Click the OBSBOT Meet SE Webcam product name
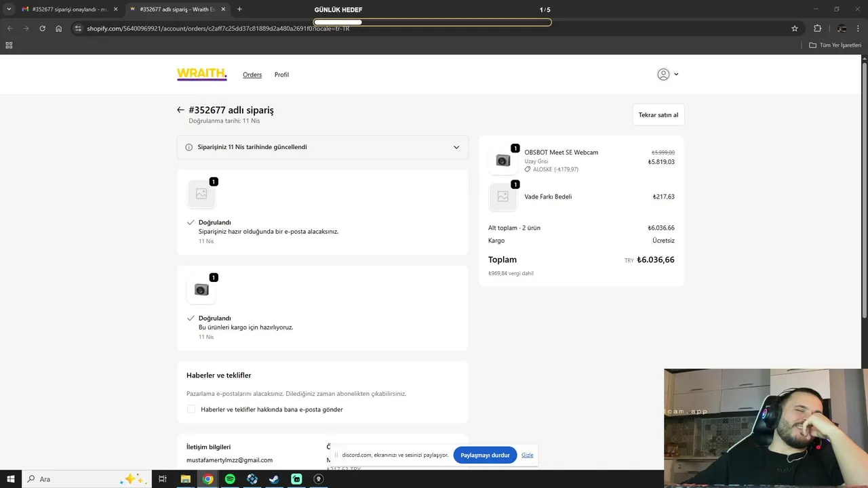The height and width of the screenshot is (488, 868). 561,152
